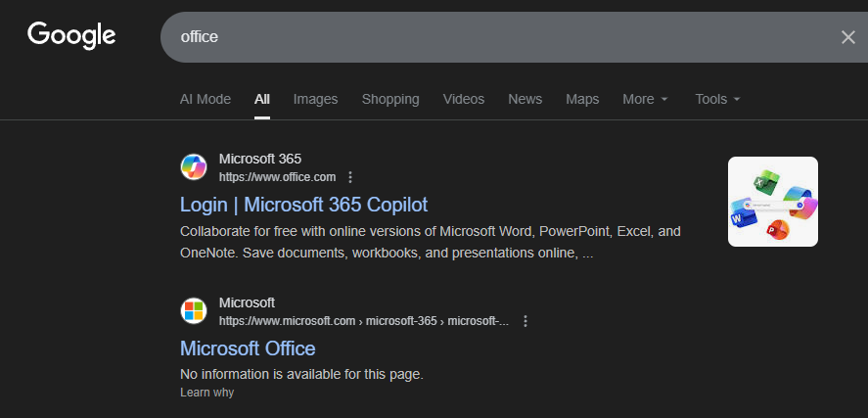Image resolution: width=868 pixels, height=418 pixels.
Task: Open the News tab
Action: [x=525, y=99]
